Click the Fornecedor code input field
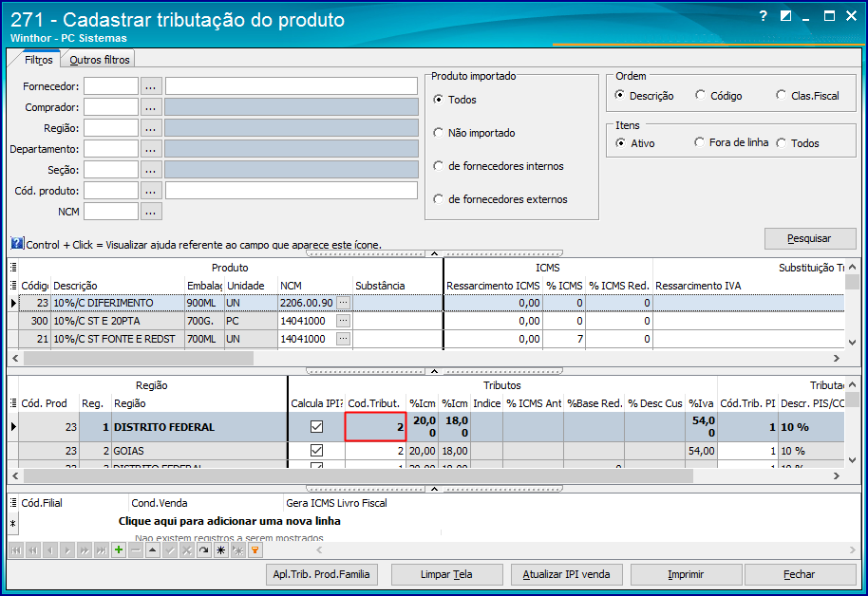 [x=111, y=86]
